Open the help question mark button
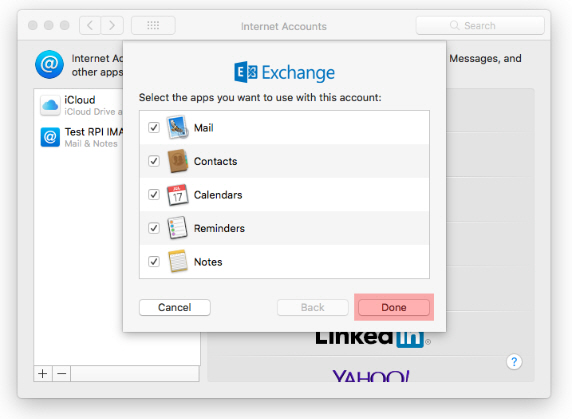The image size is (572, 419). [x=514, y=362]
